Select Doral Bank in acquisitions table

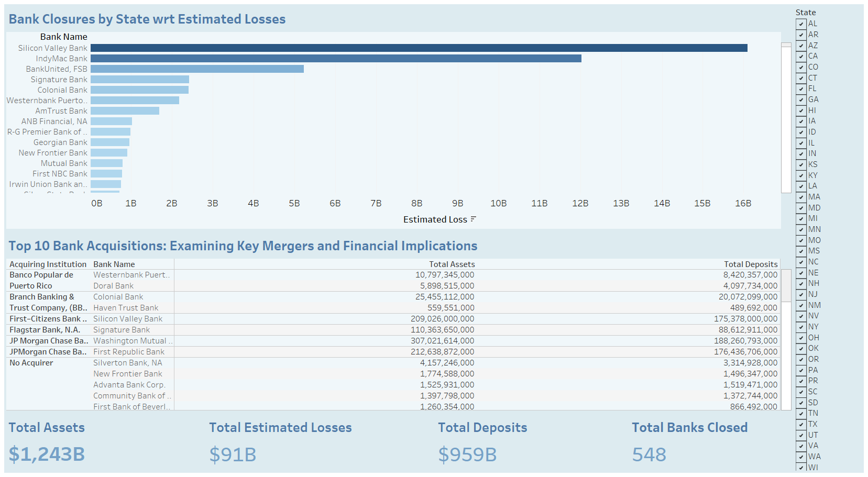coord(113,286)
